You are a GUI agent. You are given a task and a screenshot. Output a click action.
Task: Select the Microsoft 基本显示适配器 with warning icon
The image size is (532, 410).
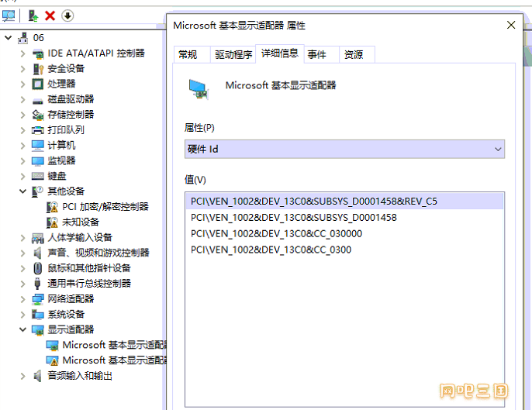tap(114, 360)
